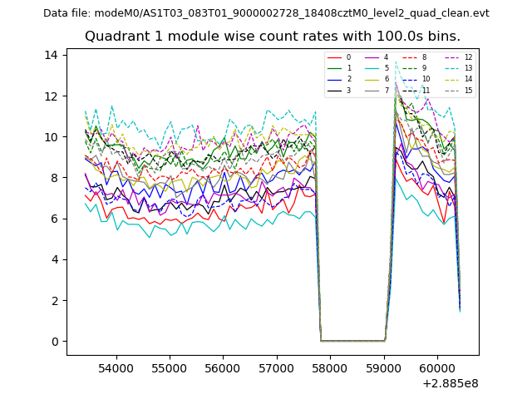
Task: Select the cyan module 5 legend entry
Action: 371,68
